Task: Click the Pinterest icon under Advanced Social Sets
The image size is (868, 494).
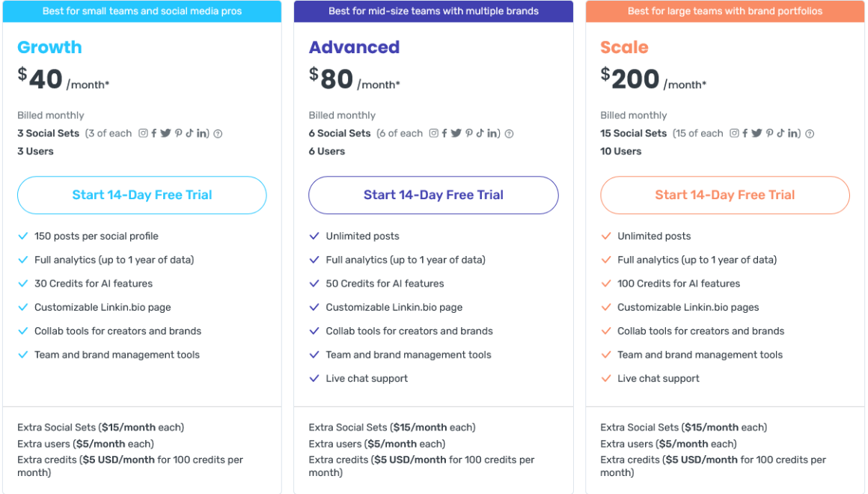Action: click(x=469, y=133)
